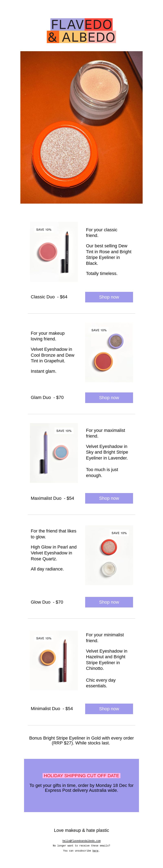Click the Flavedo & Albedo logo

(81, 31)
